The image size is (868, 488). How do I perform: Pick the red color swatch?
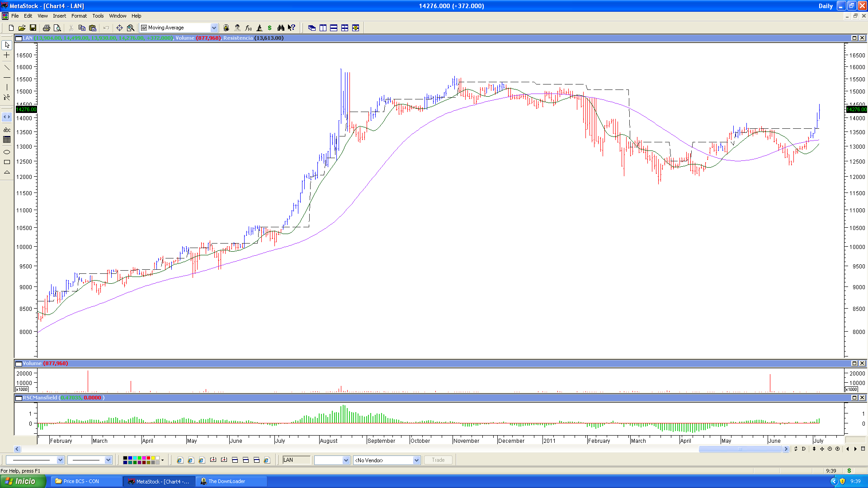pos(148,458)
